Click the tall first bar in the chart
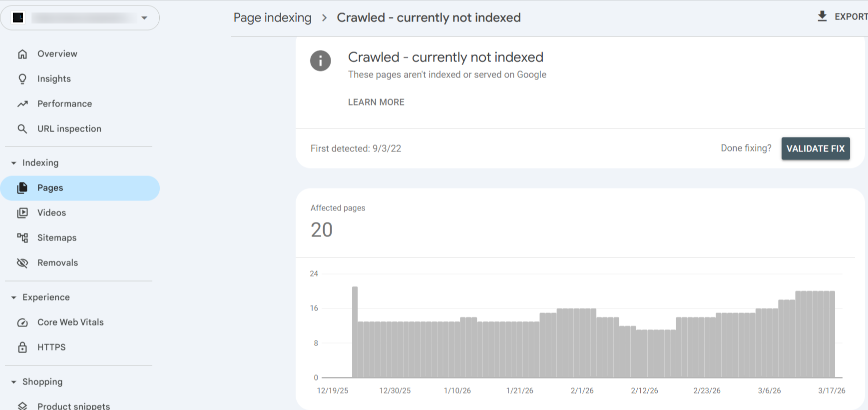 pos(355,332)
